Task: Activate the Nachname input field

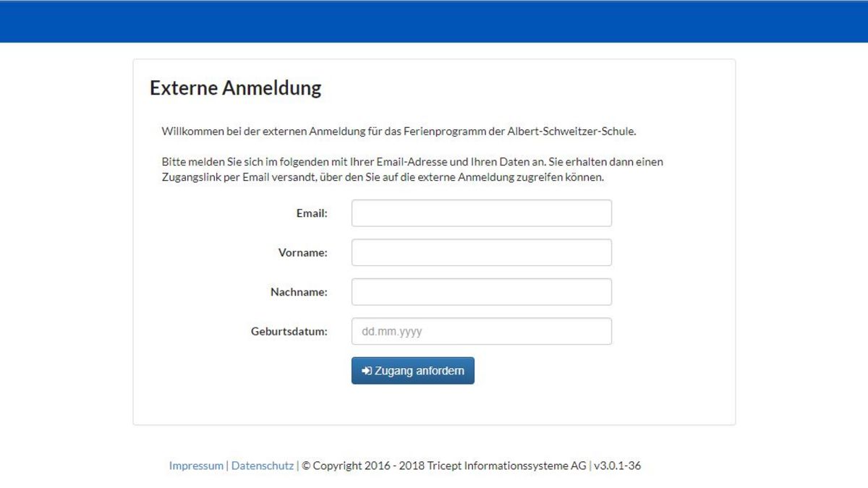Action: click(482, 292)
